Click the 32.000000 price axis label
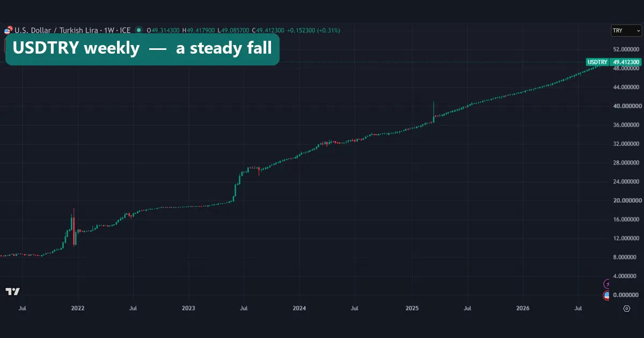The width and height of the screenshot is (644, 338). coord(626,144)
